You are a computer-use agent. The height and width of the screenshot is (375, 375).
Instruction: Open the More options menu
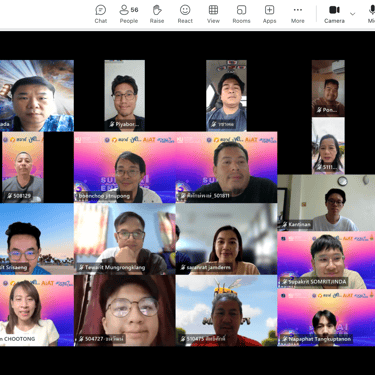(298, 14)
